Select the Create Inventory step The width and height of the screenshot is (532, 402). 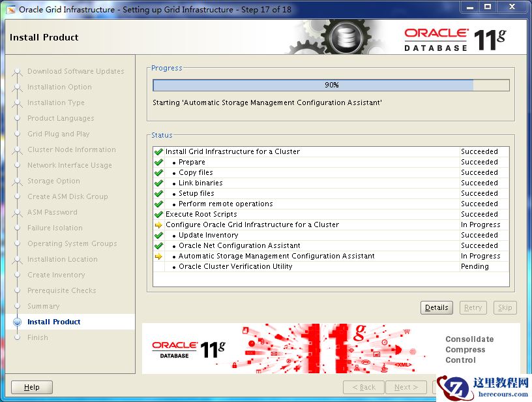[x=56, y=275]
